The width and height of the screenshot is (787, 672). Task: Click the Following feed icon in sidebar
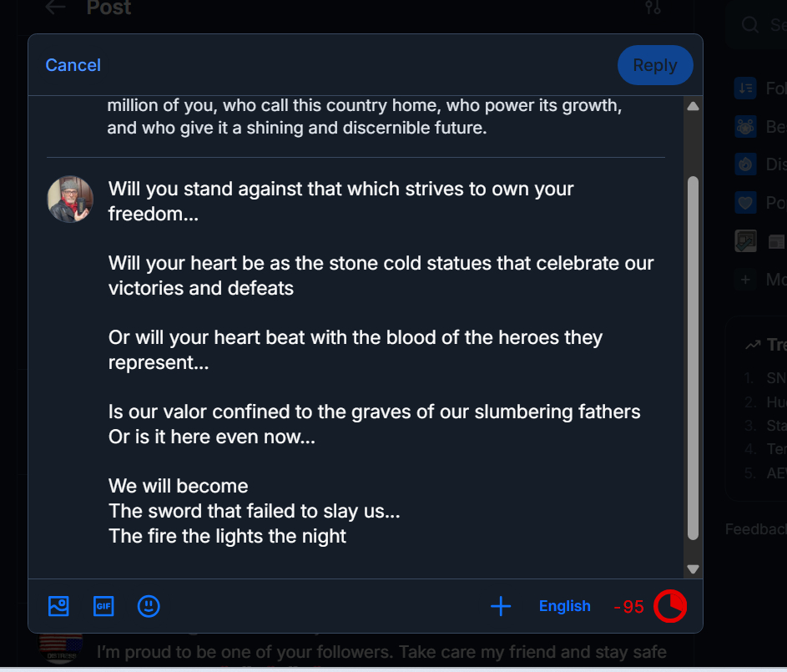745,88
